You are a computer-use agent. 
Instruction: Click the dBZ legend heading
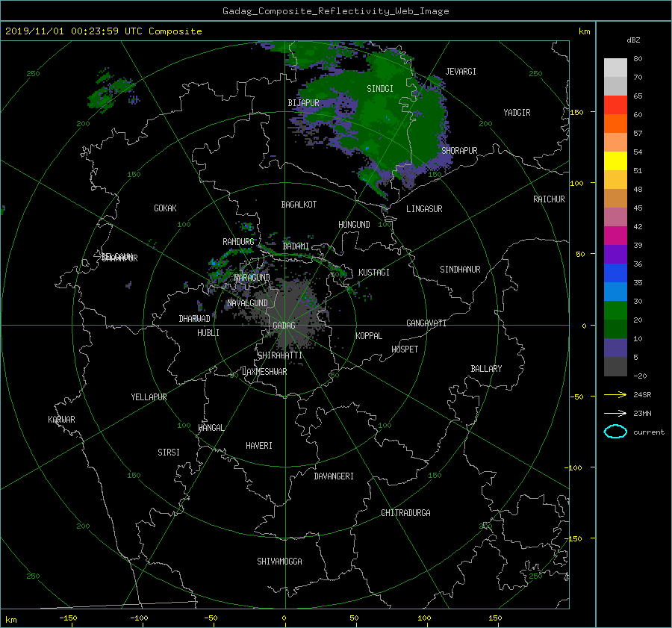click(633, 40)
